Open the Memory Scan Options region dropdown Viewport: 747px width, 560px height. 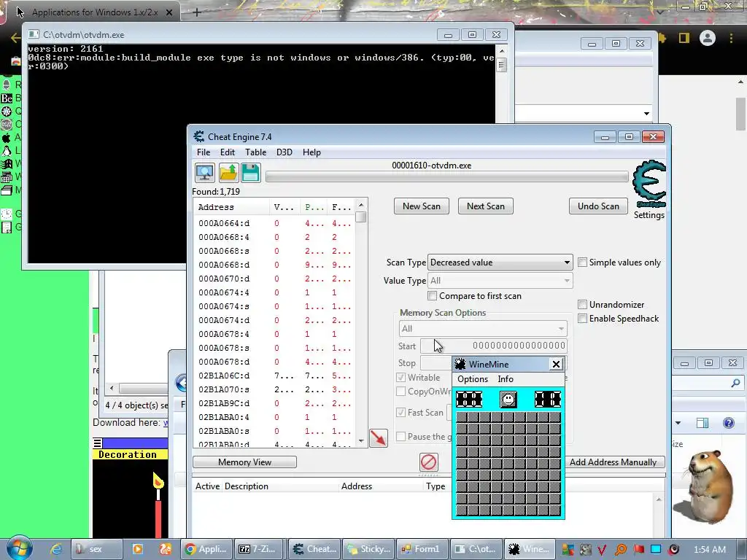coord(483,329)
